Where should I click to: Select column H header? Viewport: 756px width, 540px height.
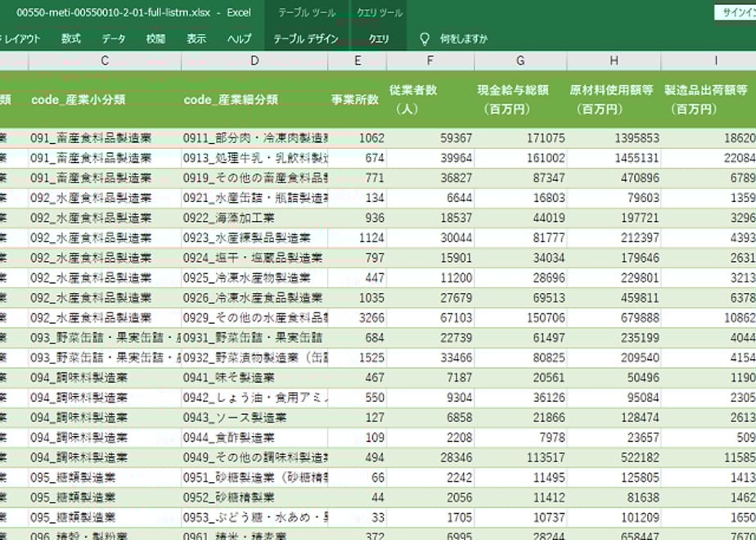point(614,61)
